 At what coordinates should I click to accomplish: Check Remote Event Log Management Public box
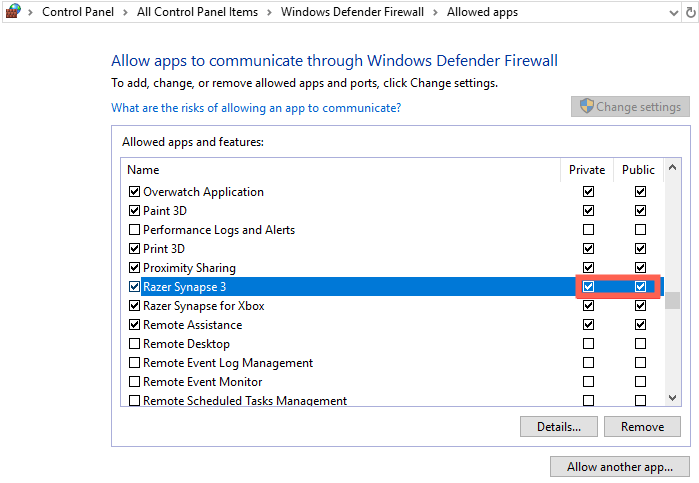coord(641,363)
